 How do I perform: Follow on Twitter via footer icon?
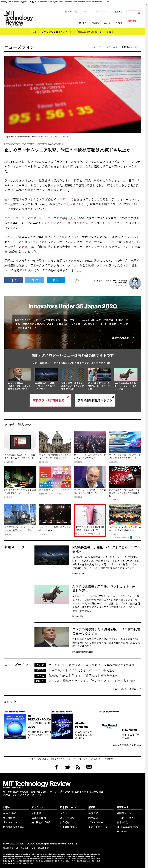(x=67, y=767)
